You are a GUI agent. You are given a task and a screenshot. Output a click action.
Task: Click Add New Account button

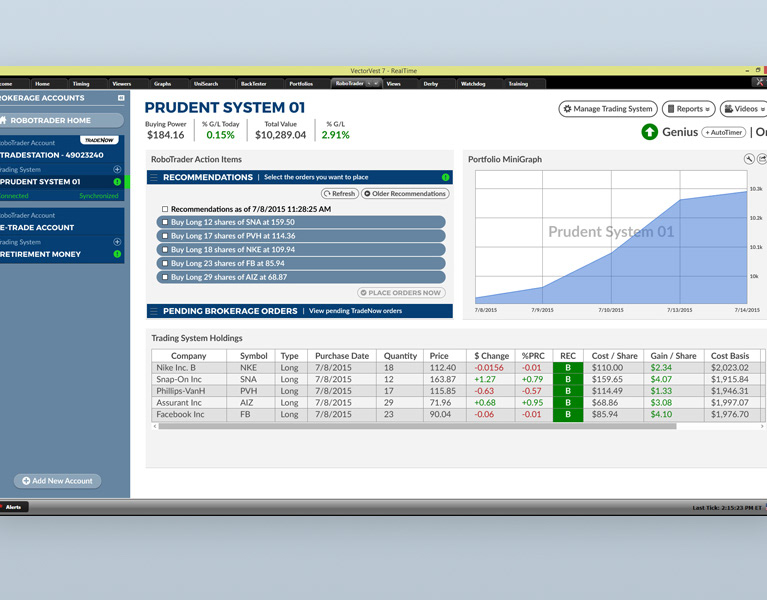click(57, 481)
